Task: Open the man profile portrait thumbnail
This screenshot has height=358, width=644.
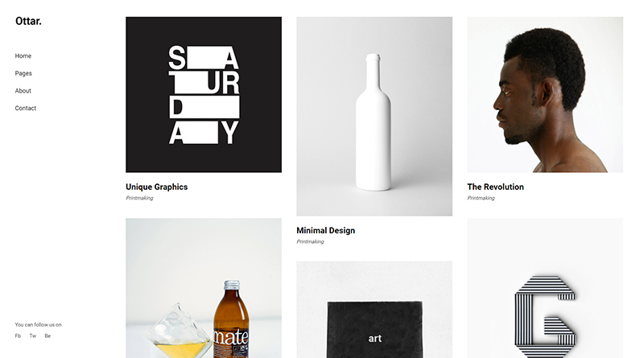Action: [x=545, y=94]
